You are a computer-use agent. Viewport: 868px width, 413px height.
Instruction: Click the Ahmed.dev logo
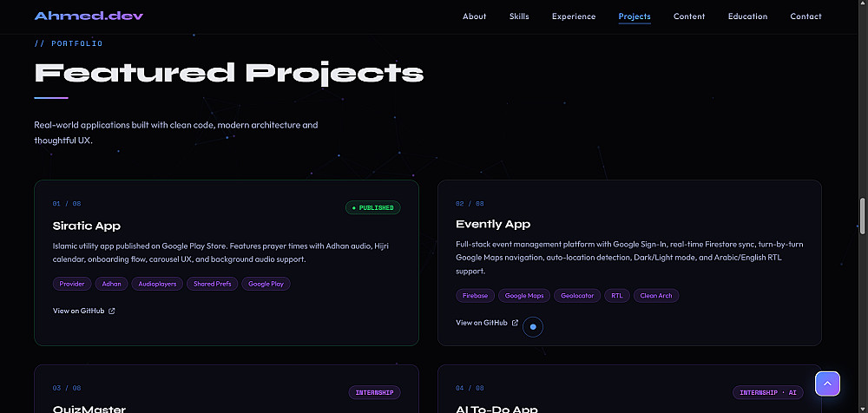click(89, 16)
